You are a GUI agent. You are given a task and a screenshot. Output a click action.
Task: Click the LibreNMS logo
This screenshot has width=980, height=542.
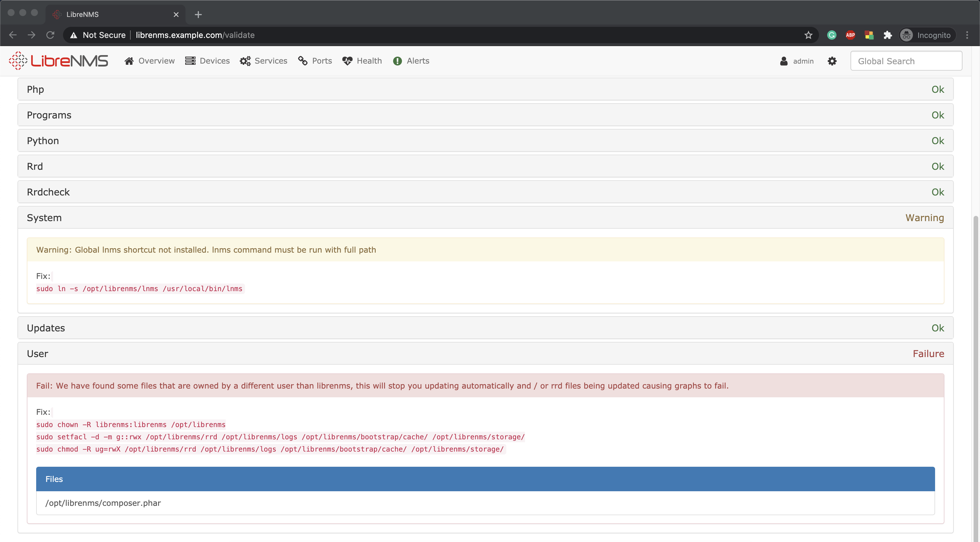(59, 61)
